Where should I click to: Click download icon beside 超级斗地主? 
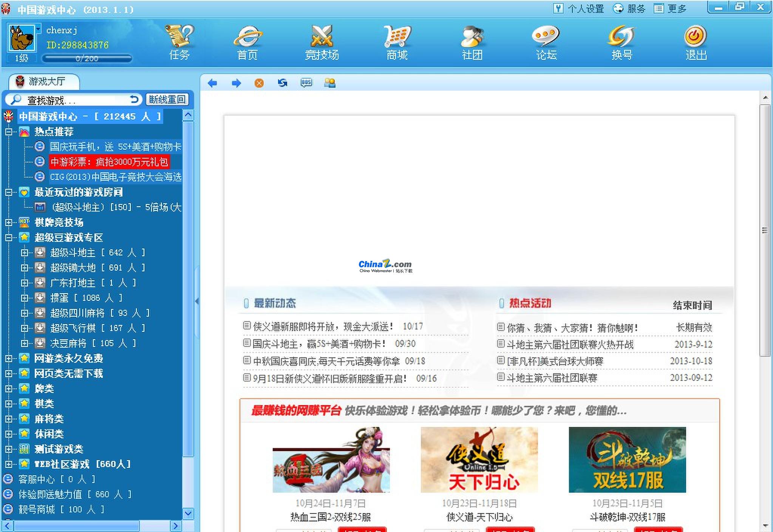pyautogui.click(x=40, y=252)
